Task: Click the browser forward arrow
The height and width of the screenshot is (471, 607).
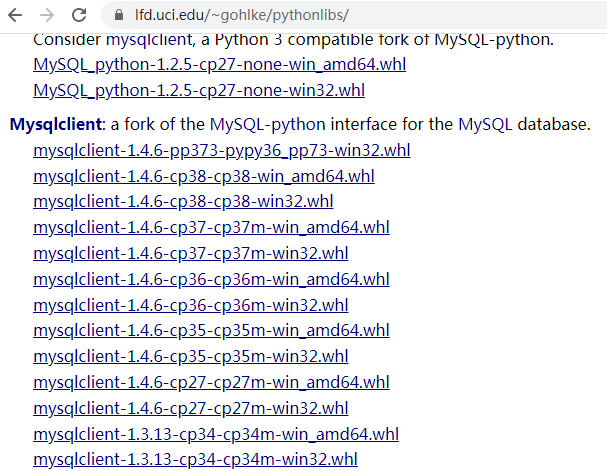Action: click(47, 15)
